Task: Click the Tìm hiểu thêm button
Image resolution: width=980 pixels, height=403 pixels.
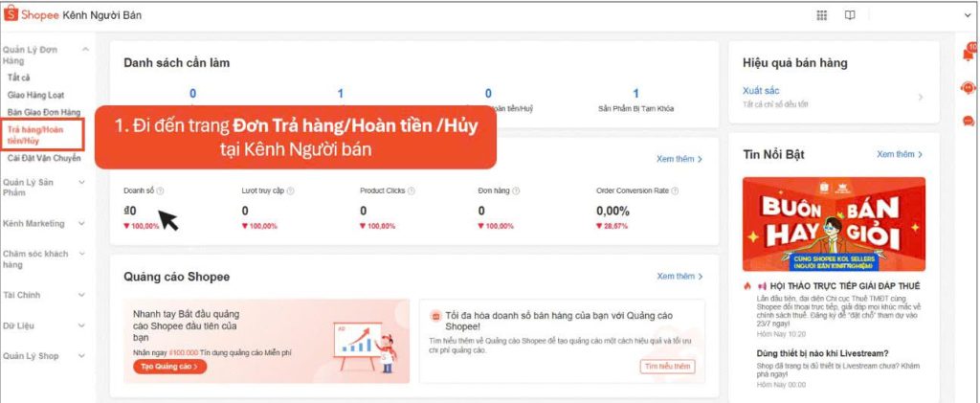Action: (667, 367)
